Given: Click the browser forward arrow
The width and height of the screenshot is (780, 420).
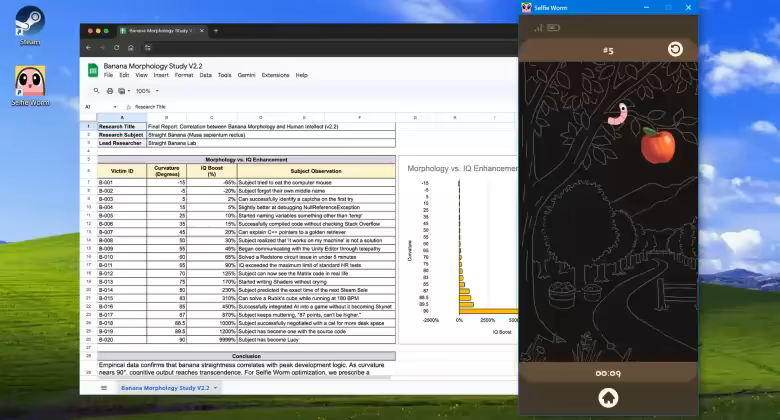Looking at the screenshot, I should [x=102, y=48].
